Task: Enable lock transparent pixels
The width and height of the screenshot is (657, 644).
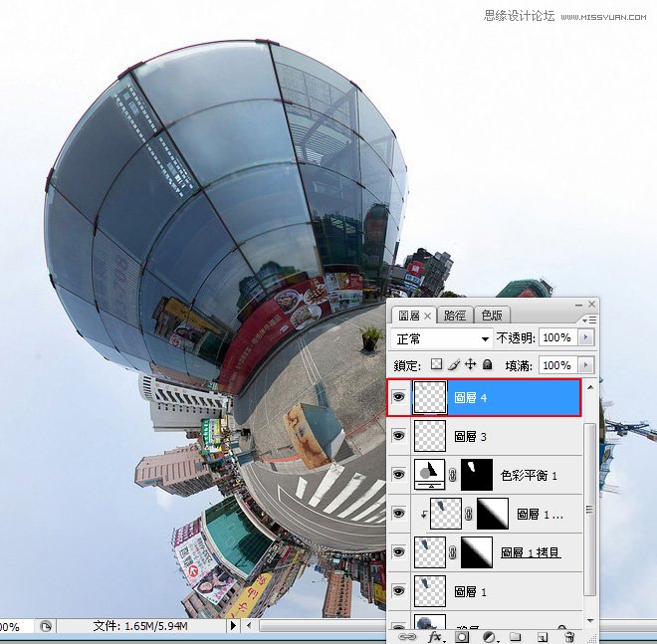Action: [x=436, y=365]
